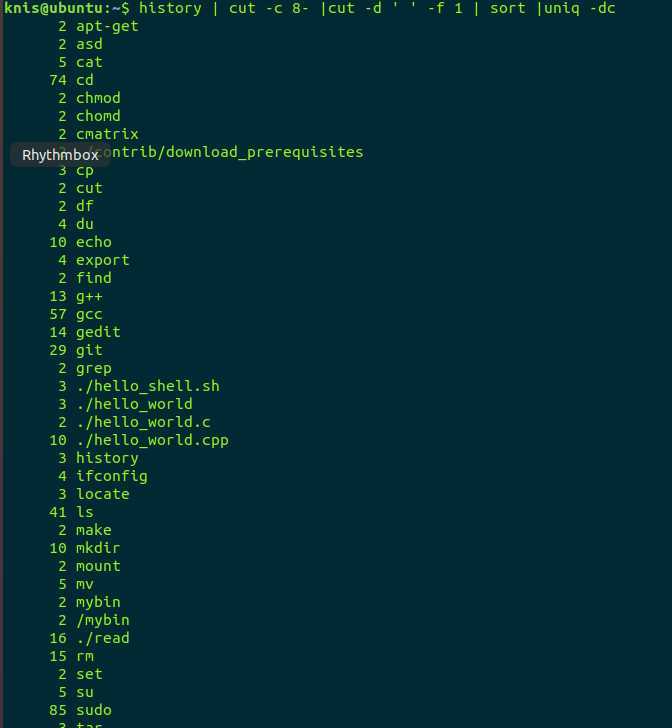The width and height of the screenshot is (672, 728).
Task: Click the Rhythmbox tooltip label
Action: coord(60,155)
